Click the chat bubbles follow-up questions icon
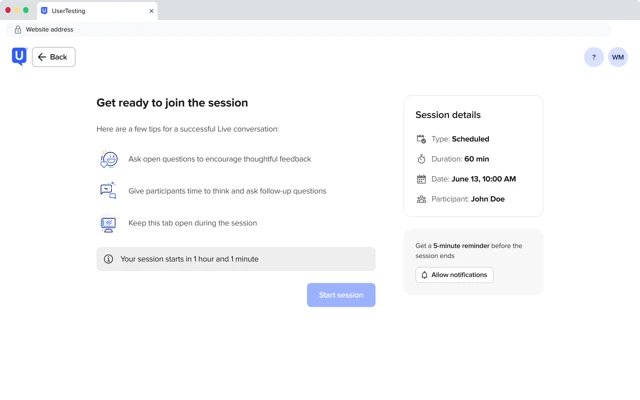 point(108,191)
